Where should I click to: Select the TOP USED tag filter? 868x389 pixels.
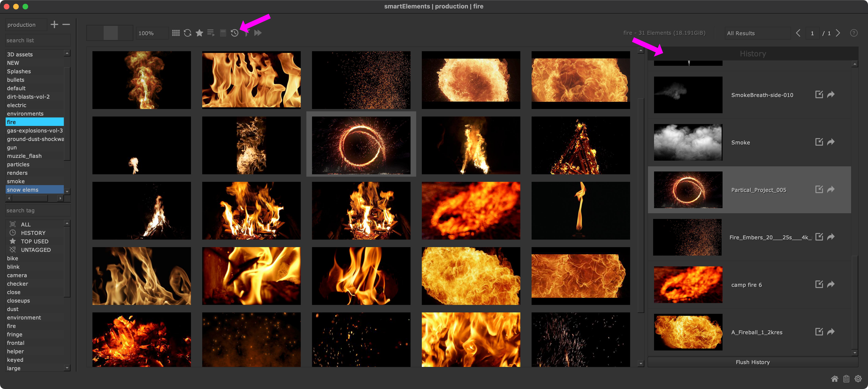pyautogui.click(x=34, y=241)
